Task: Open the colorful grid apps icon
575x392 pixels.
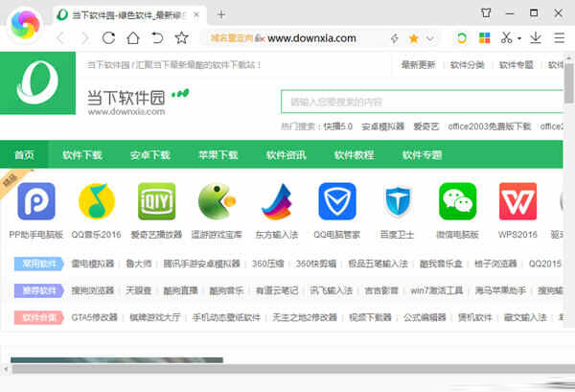Action: (x=484, y=37)
